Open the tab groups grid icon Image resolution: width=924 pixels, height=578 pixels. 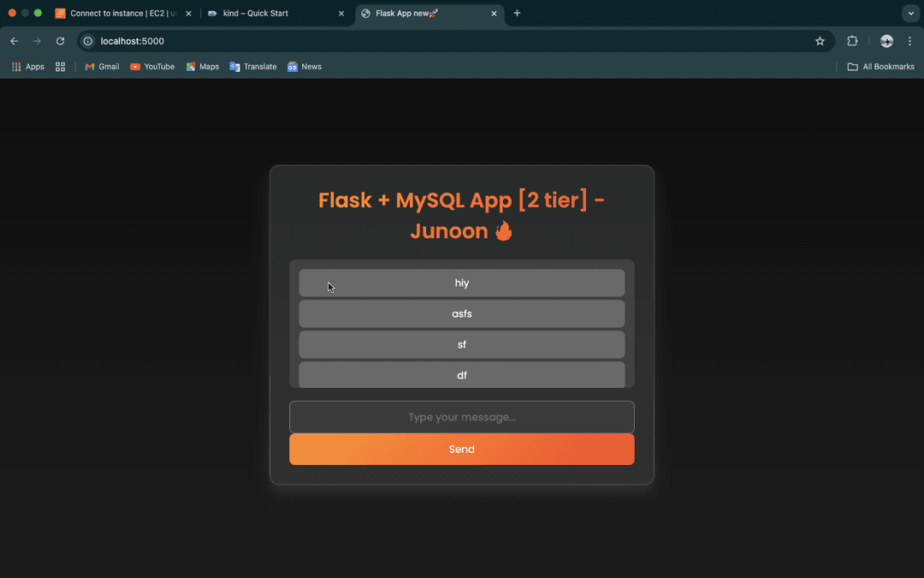pyautogui.click(x=60, y=67)
